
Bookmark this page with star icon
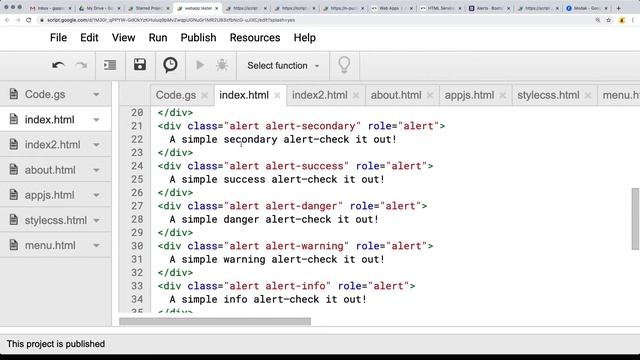(x=609, y=20)
